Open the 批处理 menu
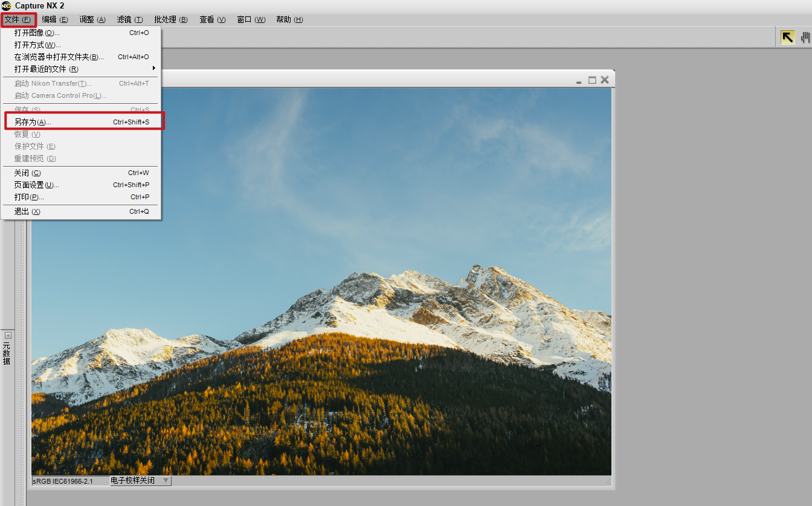The height and width of the screenshot is (506, 812). click(170, 19)
